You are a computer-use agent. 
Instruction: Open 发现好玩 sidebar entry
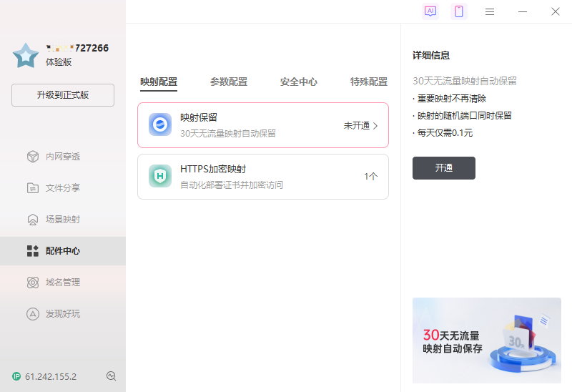click(x=62, y=314)
